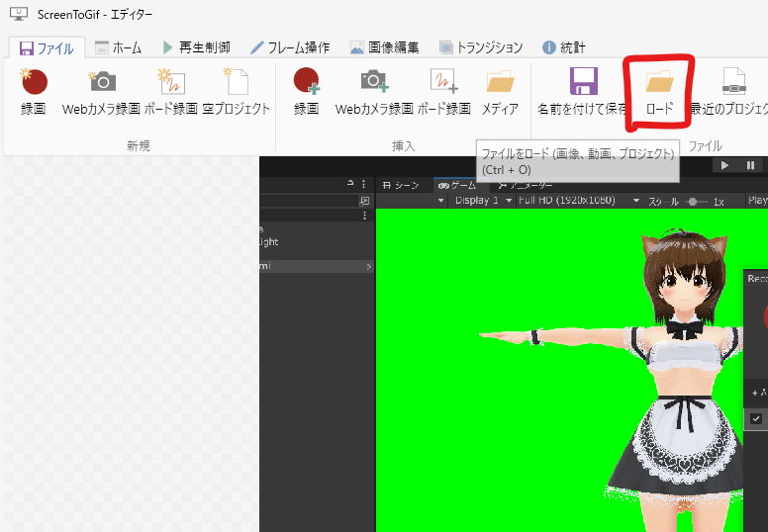Switch to the ホーム tab

pos(118,47)
